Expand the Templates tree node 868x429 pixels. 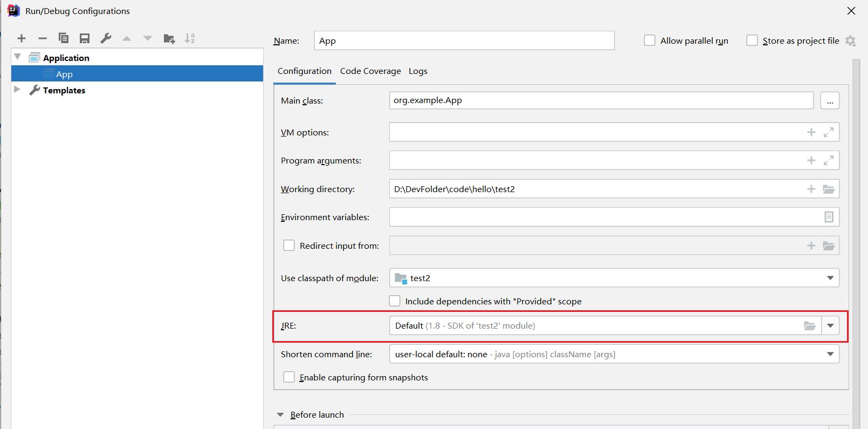tap(17, 90)
